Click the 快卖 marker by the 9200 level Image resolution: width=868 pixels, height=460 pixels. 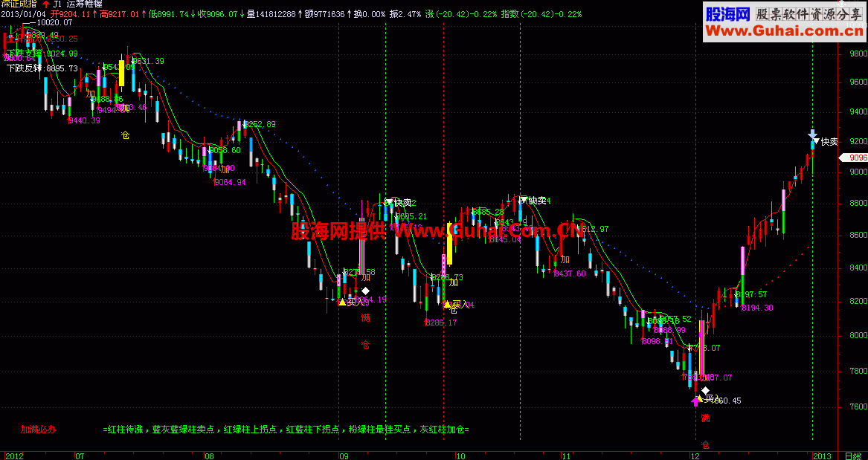tap(826, 142)
